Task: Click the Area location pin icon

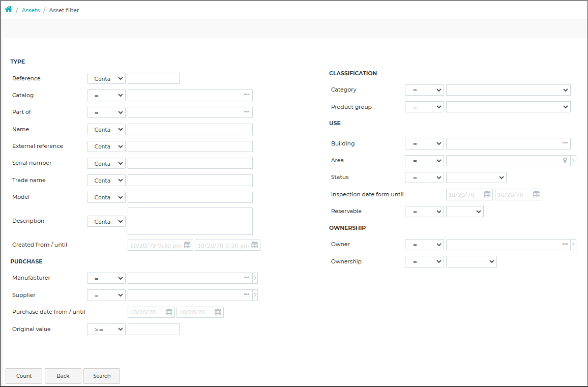Action: [x=565, y=161]
